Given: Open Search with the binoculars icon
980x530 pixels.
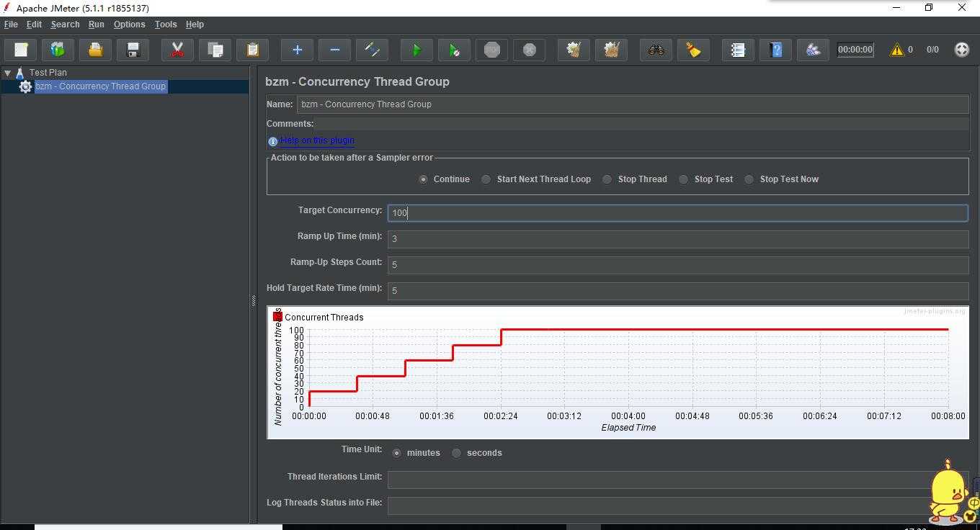Looking at the screenshot, I should 656,50.
